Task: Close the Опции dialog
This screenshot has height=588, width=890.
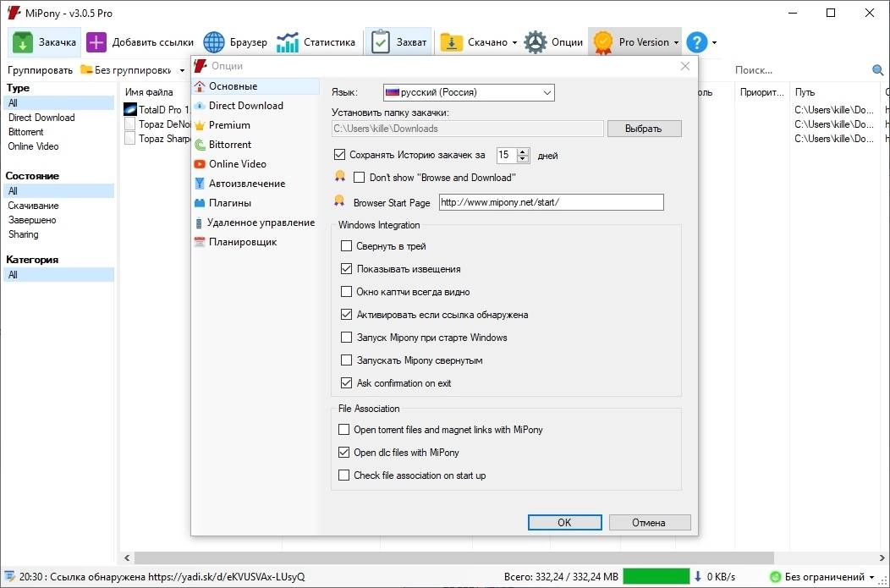Action: [x=685, y=66]
